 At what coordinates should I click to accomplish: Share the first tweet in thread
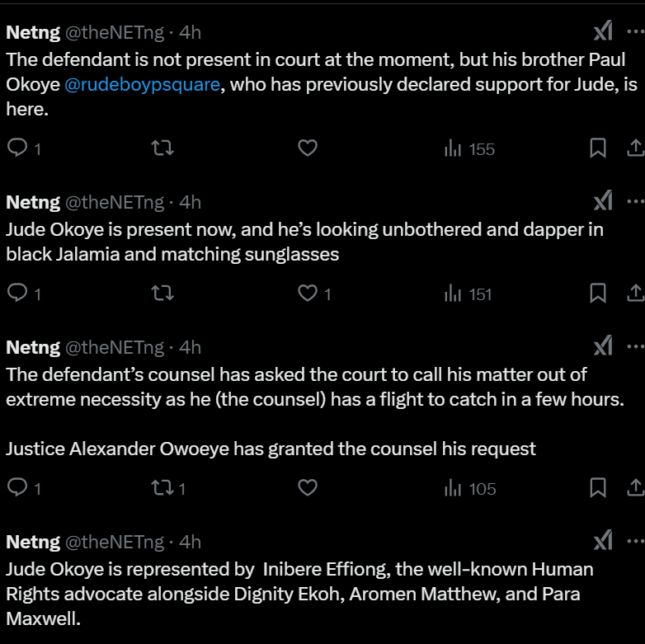click(x=636, y=148)
